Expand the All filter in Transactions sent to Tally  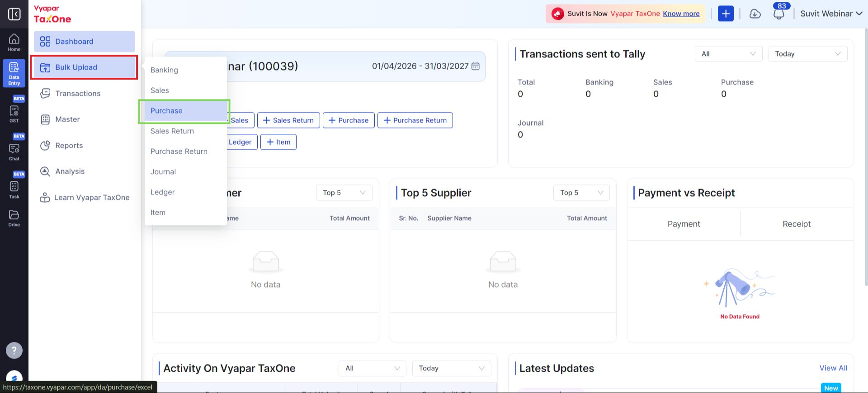pyautogui.click(x=728, y=54)
